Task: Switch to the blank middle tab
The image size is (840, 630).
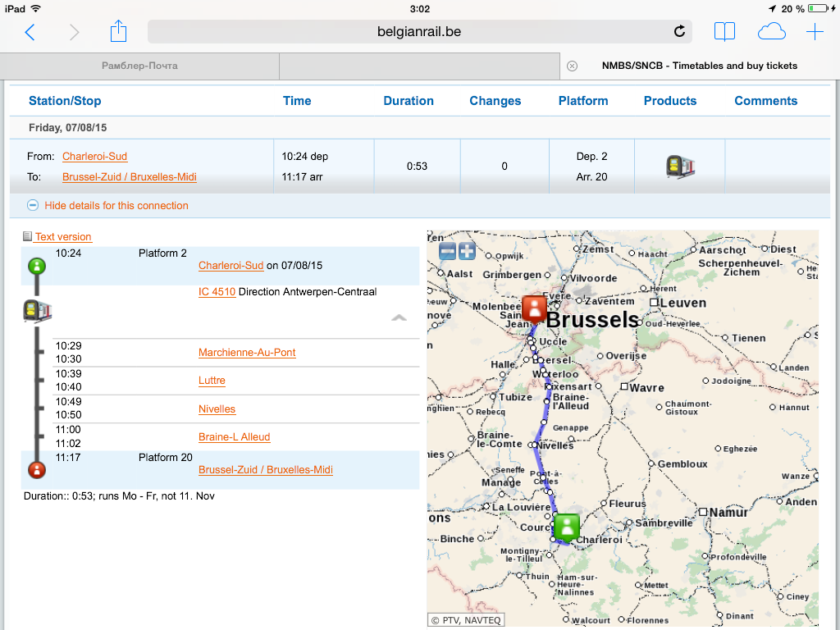Action: (x=419, y=66)
